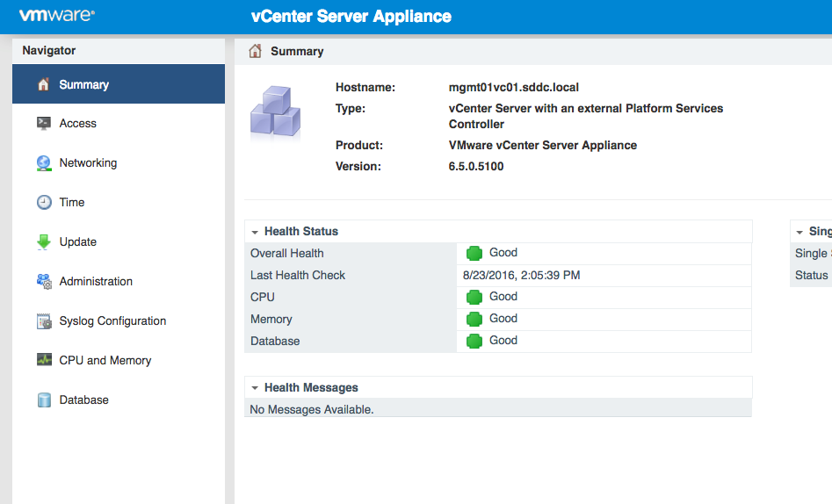Click the vCenter Server Appliance header title

351,17
